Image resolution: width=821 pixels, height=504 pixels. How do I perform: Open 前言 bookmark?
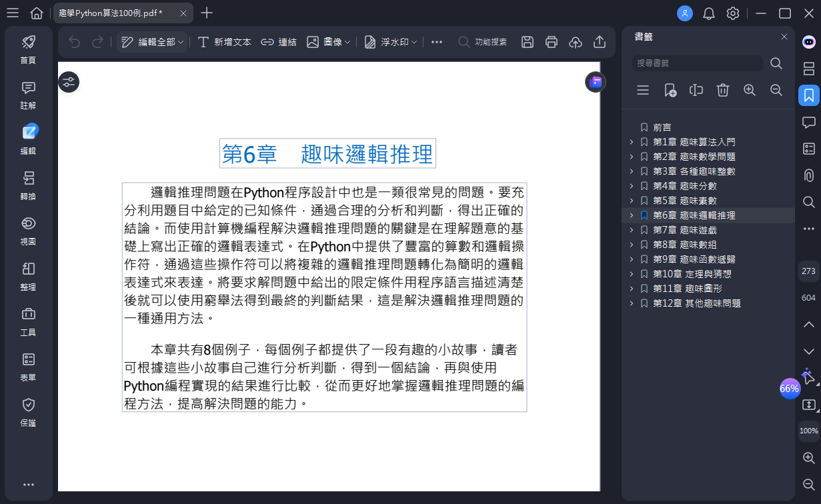[x=662, y=127]
